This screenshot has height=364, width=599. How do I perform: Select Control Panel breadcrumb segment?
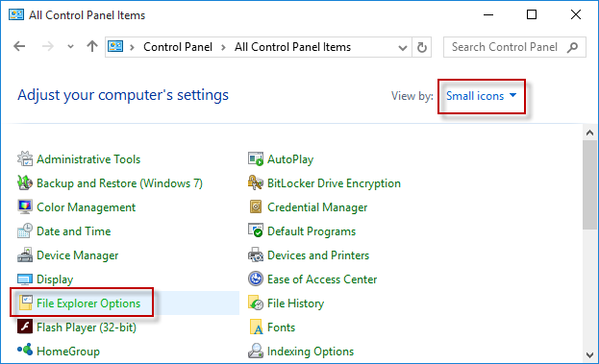[178, 47]
